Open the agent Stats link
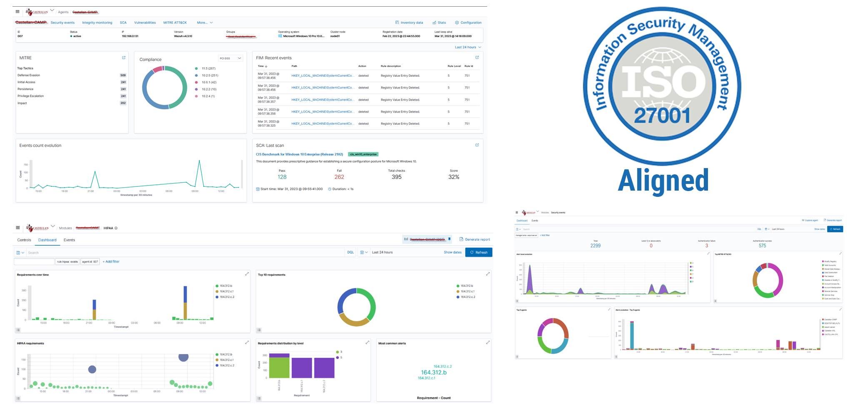This screenshot has height=410, width=868. [439, 23]
